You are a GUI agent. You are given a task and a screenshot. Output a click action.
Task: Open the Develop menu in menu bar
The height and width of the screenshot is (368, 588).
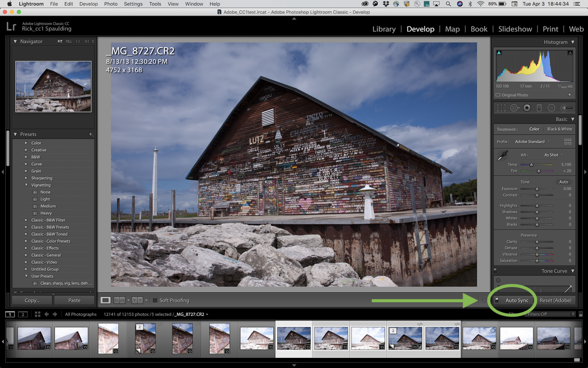point(89,4)
